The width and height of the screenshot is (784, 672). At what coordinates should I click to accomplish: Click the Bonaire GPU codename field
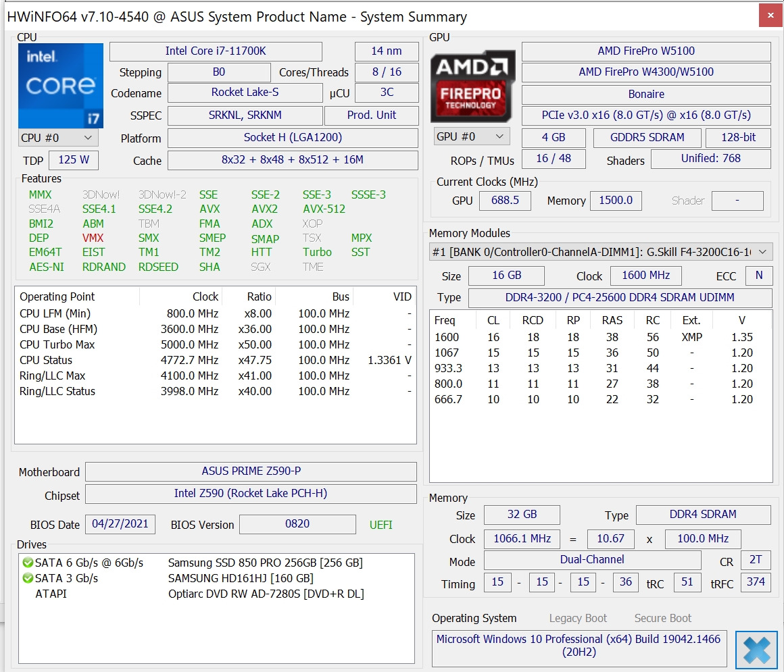646,94
